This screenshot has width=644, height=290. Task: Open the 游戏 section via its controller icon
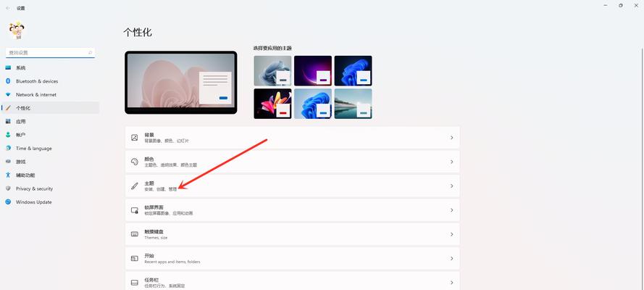tap(8, 162)
